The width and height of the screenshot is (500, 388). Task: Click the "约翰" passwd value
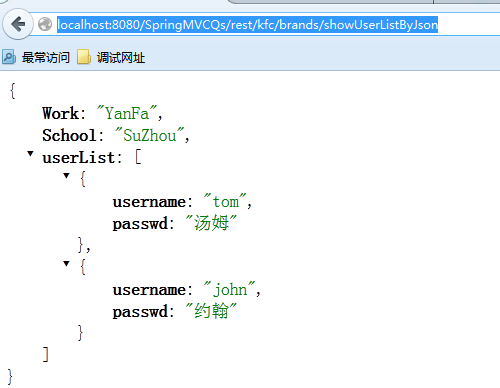pos(211,311)
